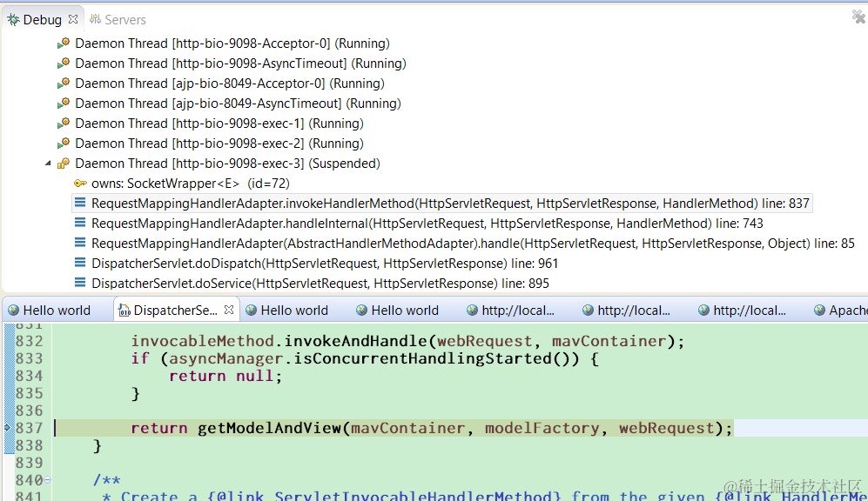Click the remove-all icon at top right of Debug view
The height and width of the screenshot is (501, 868).
coord(858,17)
